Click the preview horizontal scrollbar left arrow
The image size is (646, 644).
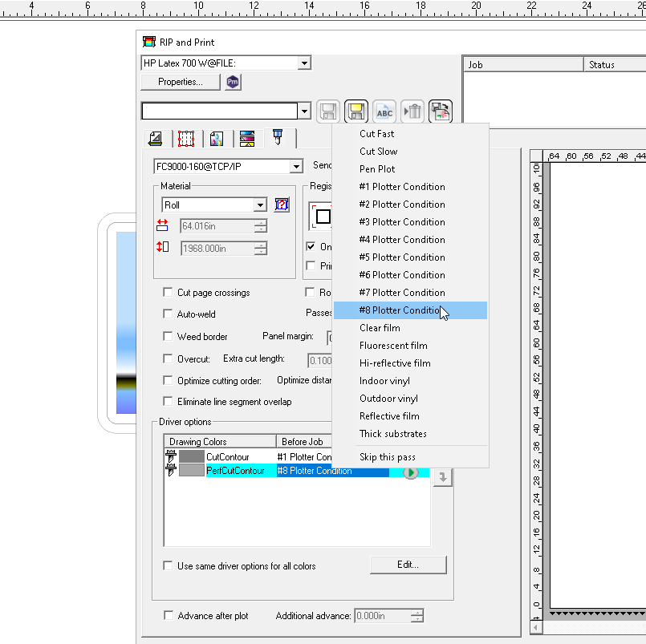pos(536,628)
